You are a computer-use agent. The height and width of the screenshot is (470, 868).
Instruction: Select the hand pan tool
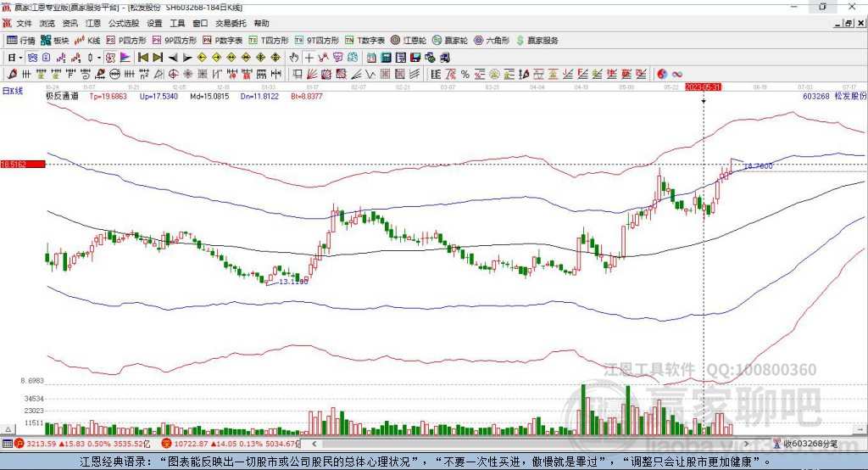pos(294,58)
